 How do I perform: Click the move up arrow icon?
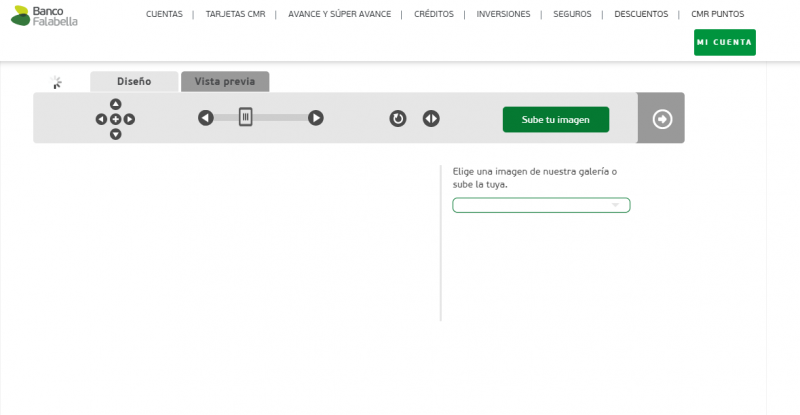(115, 104)
